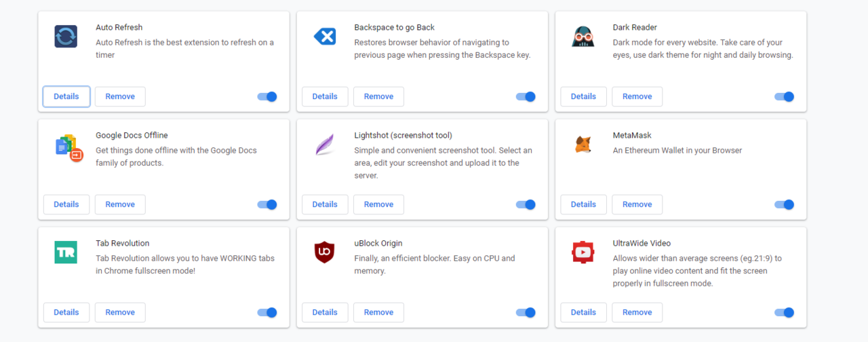Click the Backspace to go Back icon
Image resolution: width=868 pixels, height=342 pixels.
tap(325, 36)
